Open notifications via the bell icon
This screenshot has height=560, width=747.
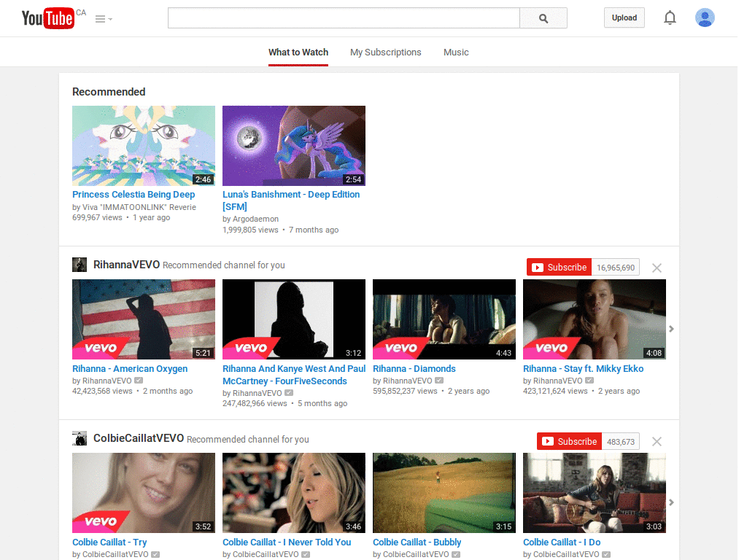(670, 17)
